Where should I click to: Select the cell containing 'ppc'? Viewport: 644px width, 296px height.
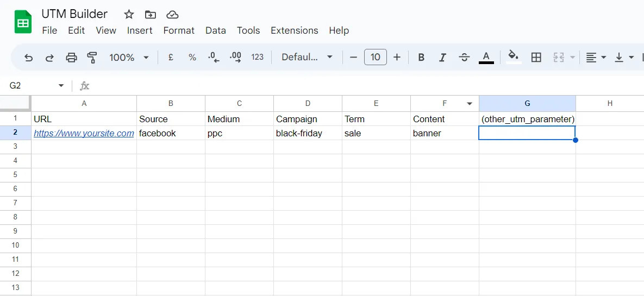point(240,133)
